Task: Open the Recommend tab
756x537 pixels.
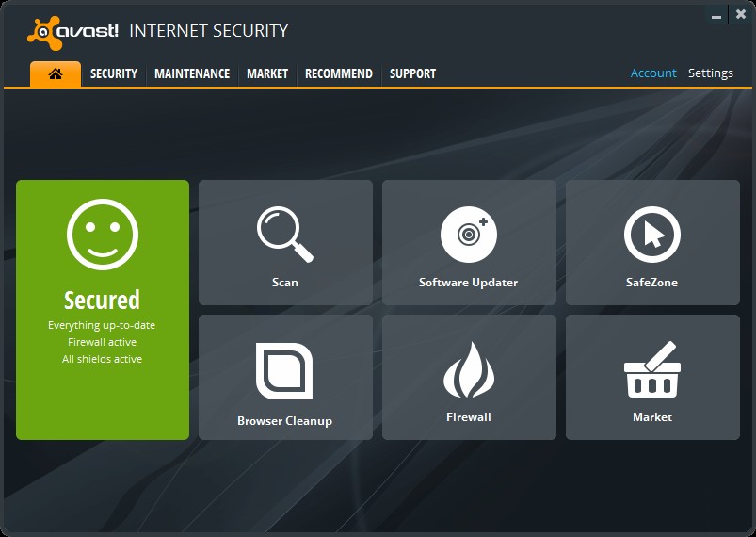Action: (x=339, y=73)
